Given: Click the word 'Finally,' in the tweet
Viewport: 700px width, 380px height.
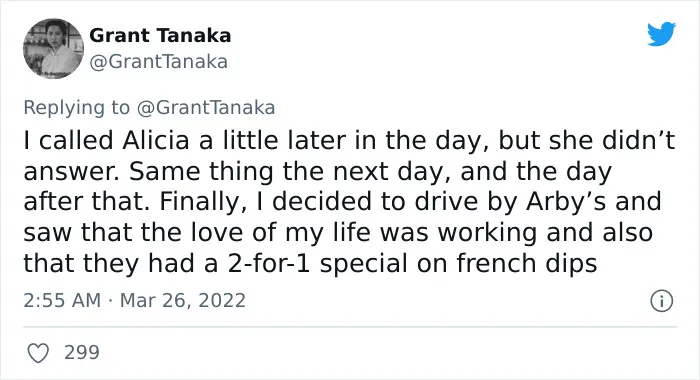Looking at the screenshot, I should click(200, 202).
